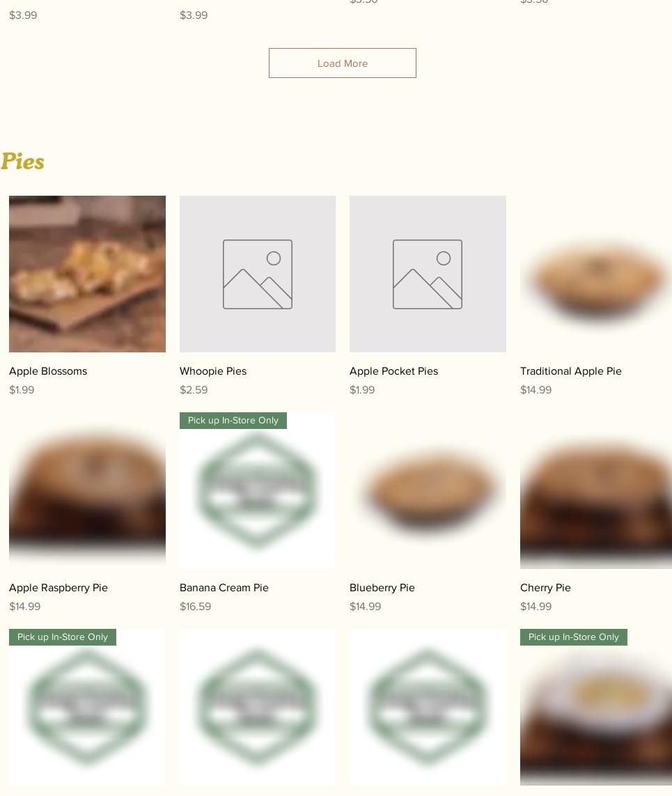
Task: Click the Apple Raspberry Pie name
Action: (x=58, y=588)
